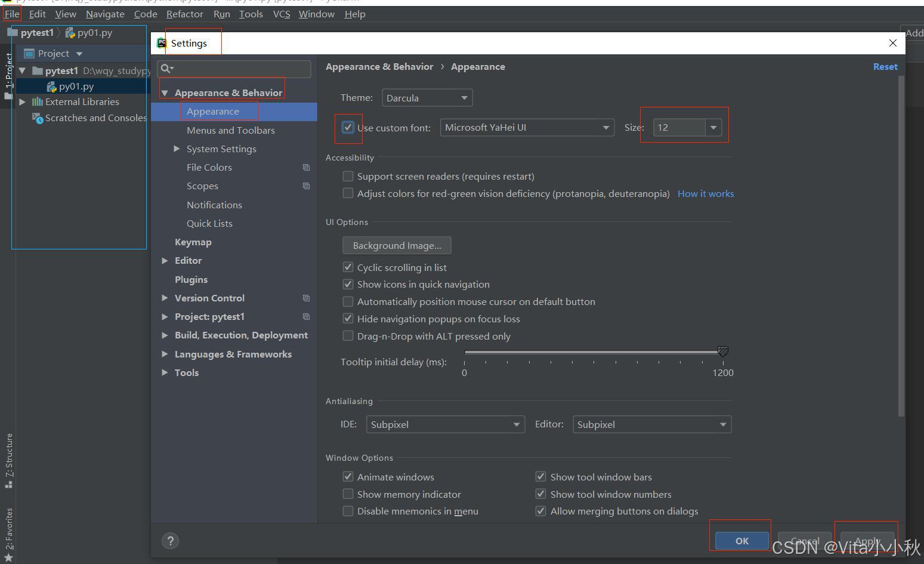Select Quick Lists settings item
The height and width of the screenshot is (564, 924).
point(209,223)
